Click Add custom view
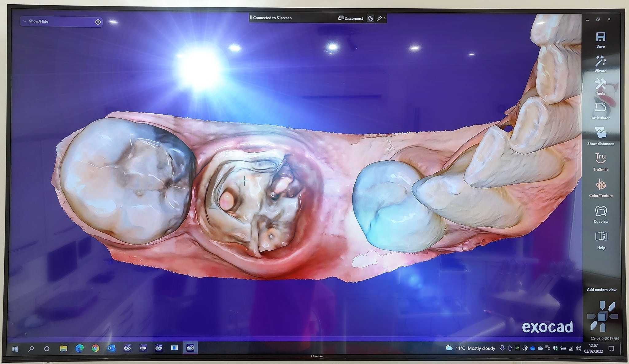 (601, 290)
